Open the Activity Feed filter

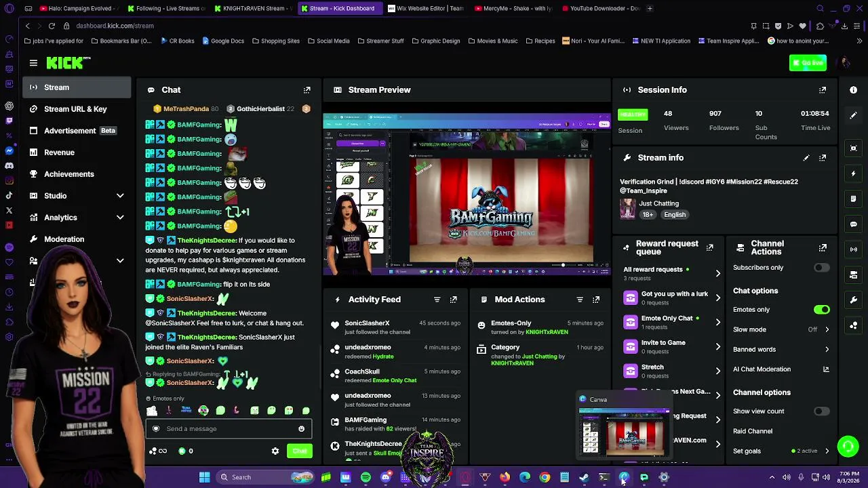[437, 299]
